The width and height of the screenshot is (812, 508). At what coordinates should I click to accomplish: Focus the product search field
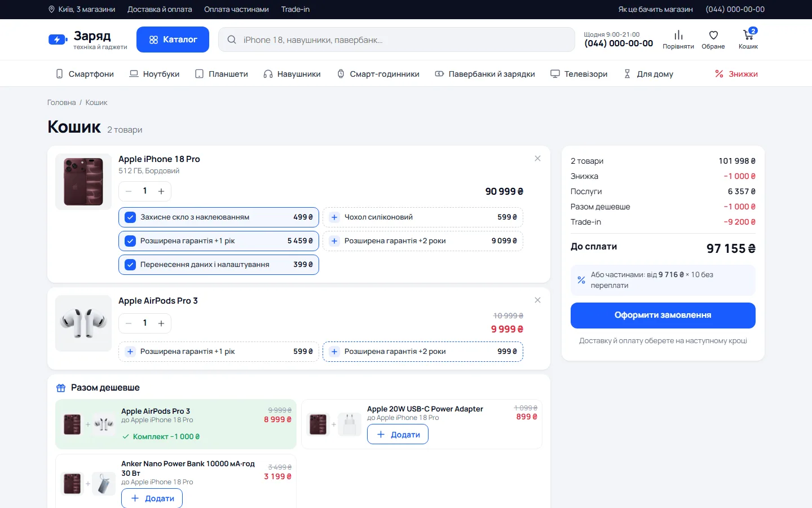point(396,40)
